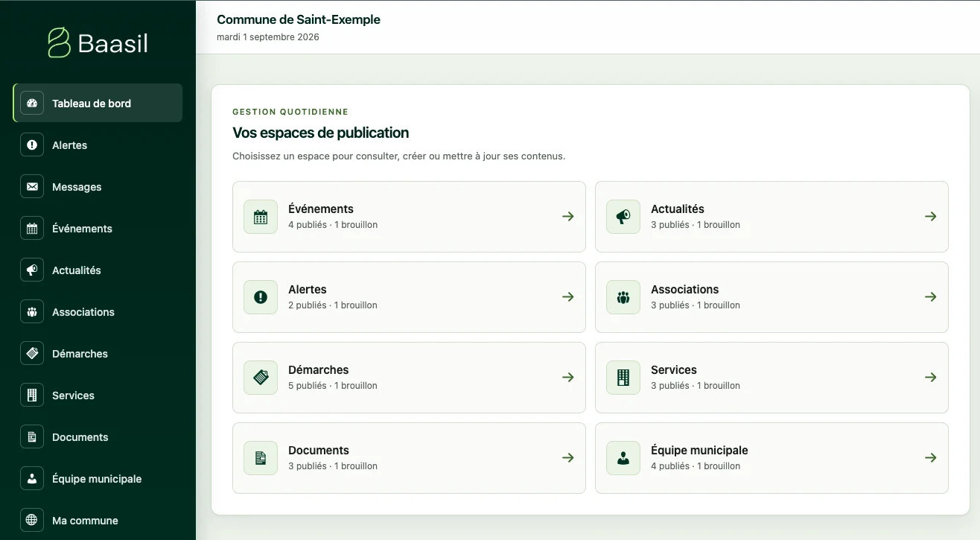
Task: Click the exclamation icon on Alertes card
Action: click(261, 297)
